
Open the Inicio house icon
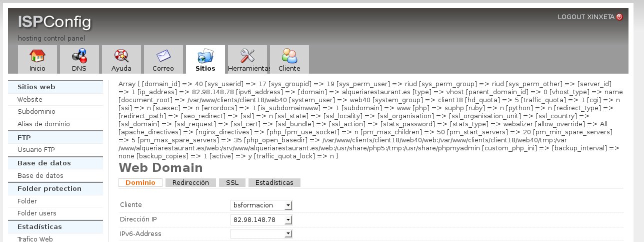point(37,55)
